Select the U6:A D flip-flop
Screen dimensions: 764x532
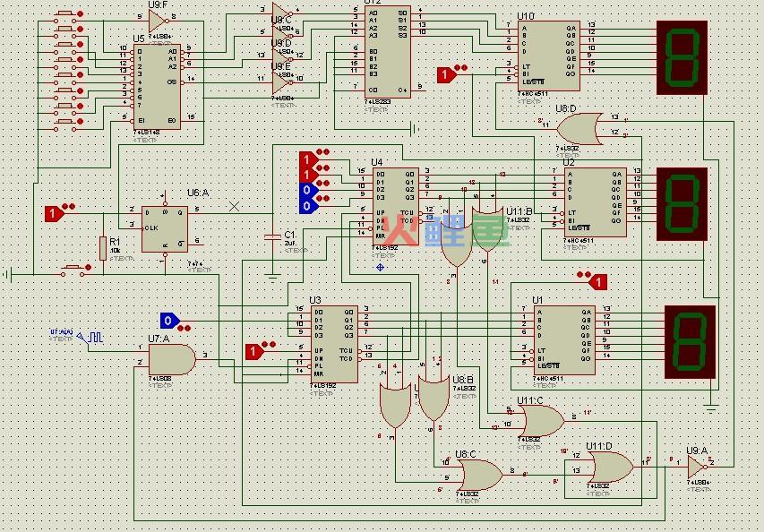[x=165, y=229]
